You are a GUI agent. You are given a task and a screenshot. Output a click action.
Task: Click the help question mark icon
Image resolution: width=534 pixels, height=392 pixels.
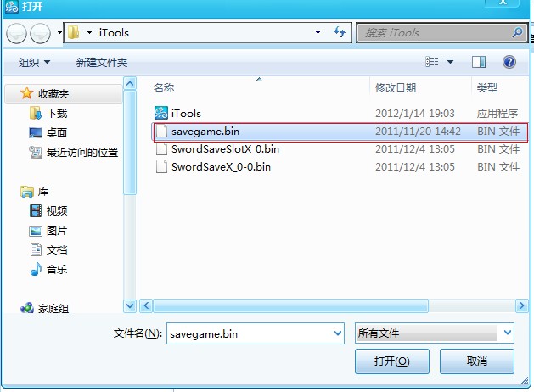coord(509,62)
